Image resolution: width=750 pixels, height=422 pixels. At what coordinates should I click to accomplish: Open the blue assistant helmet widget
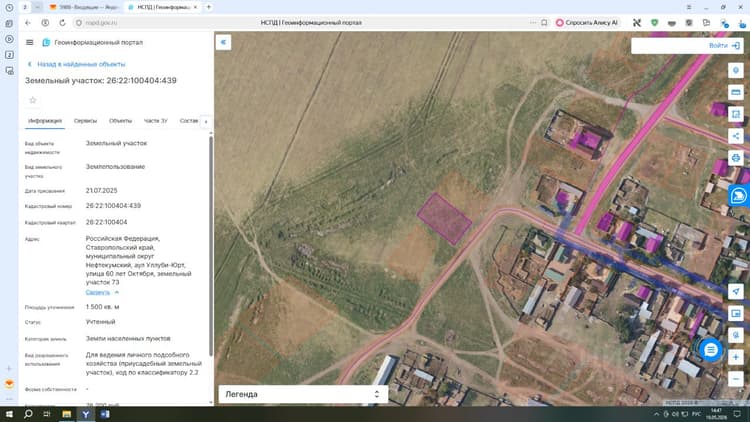point(739,196)
